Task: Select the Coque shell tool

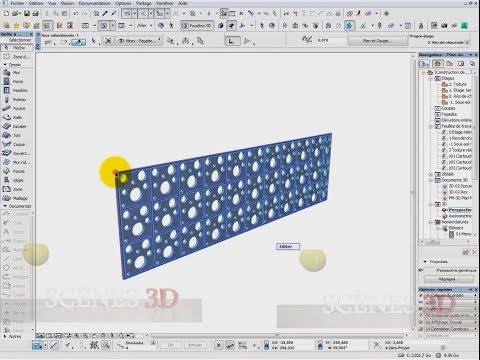Action: pyautogui.click(x=17, y=144)
